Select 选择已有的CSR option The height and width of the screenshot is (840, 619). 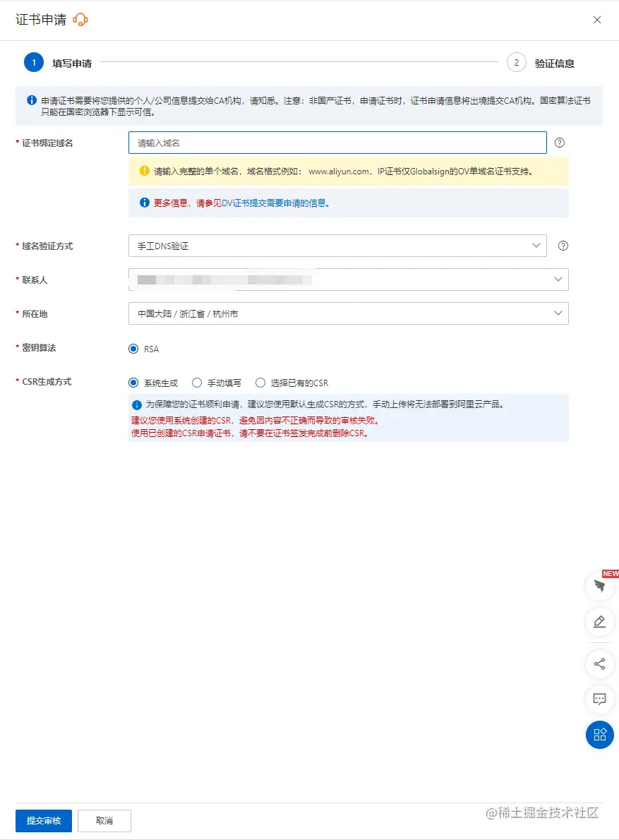pyautogui.click(x=260, y=382)
